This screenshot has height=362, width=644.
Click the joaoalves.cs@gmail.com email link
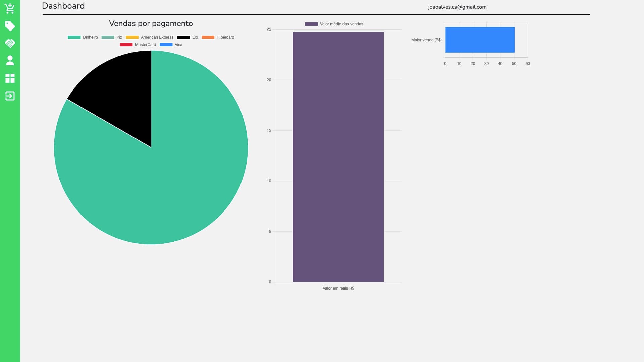(457, 7)
